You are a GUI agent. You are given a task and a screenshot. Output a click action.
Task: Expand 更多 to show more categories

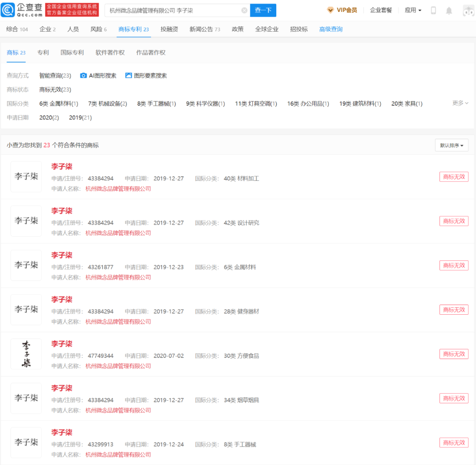[x=459, y=104]
